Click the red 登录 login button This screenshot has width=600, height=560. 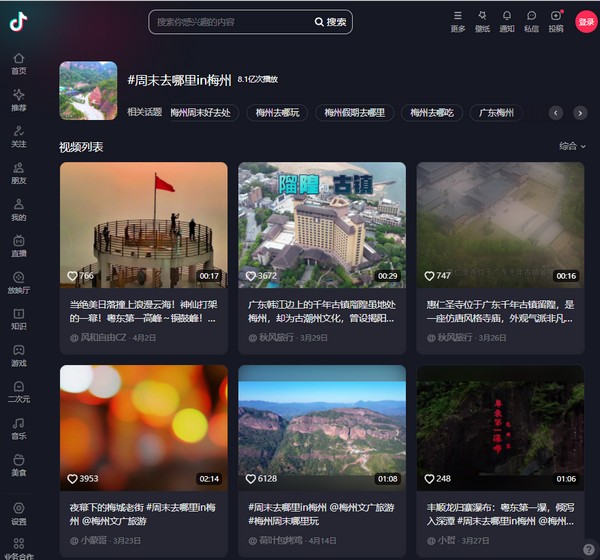click(586, 21)
